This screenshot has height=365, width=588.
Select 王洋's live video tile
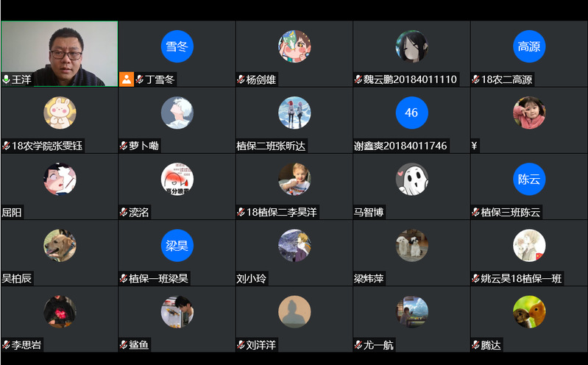pyautogui.click(x=60, y=54)
